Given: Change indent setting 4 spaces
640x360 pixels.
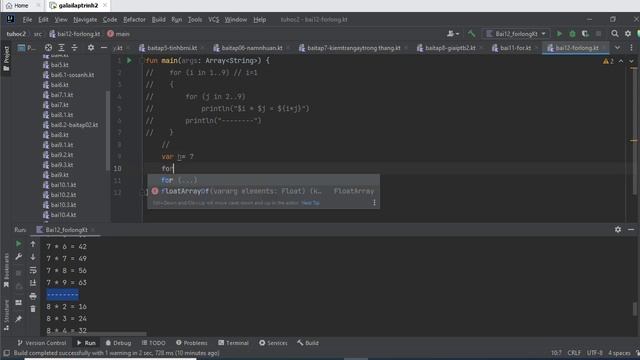Looking at the screenshot, I should (620, 353).
